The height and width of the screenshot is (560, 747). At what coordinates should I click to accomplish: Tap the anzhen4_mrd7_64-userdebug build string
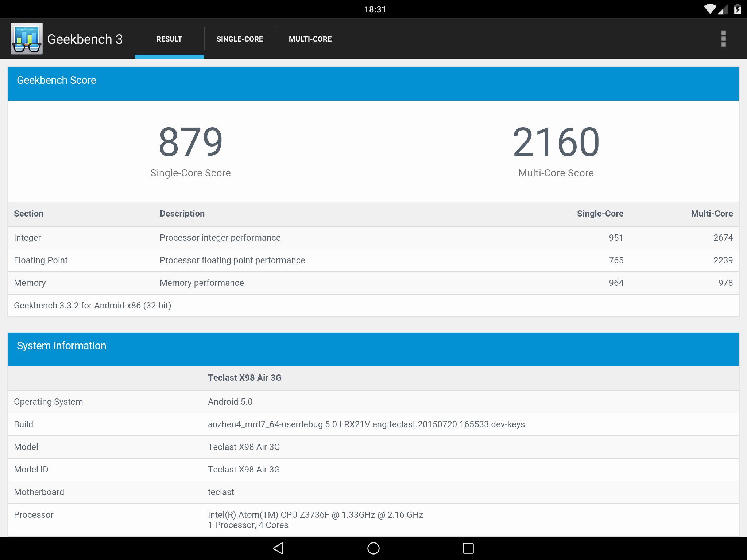[366, 424]
